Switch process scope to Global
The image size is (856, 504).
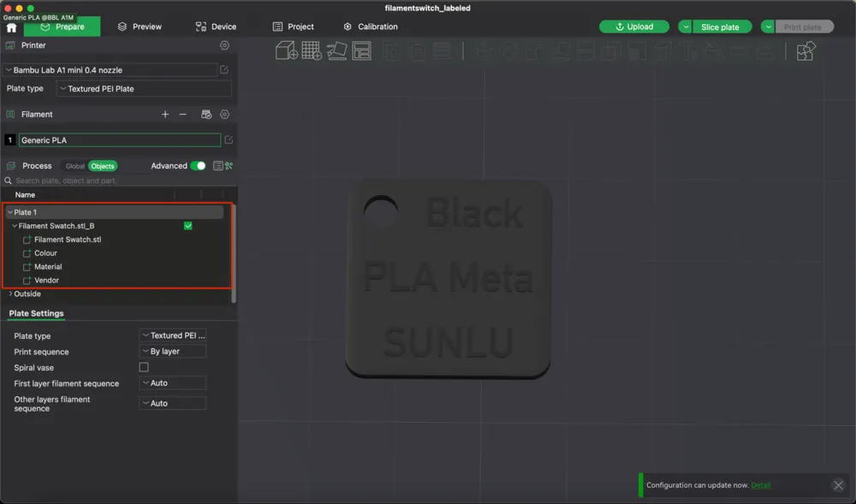[x=74, y=166]
